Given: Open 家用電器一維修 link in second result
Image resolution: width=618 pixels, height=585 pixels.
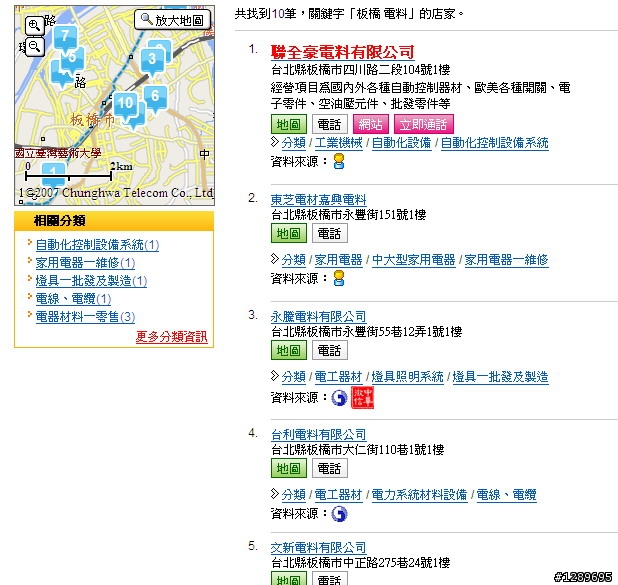Looking at the screenshot, I should point(506,260).
